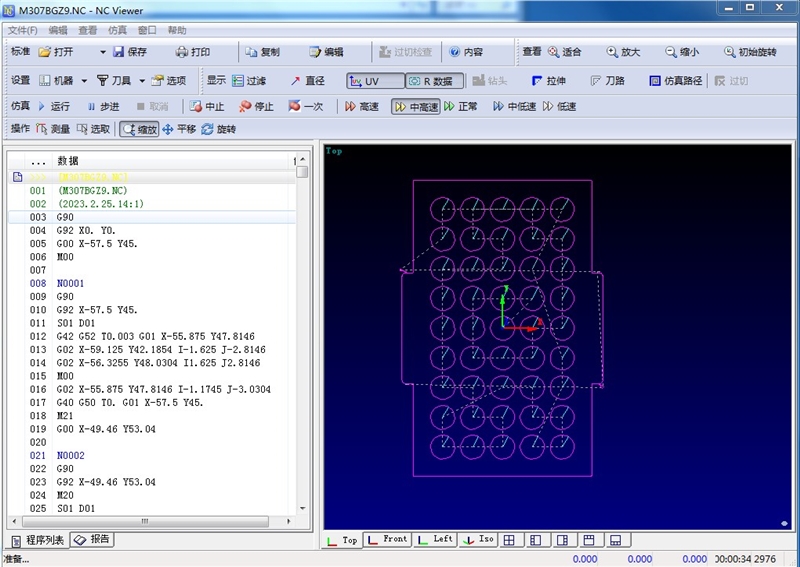Open the 机器 (Machine) dropdown arrow
The height and width of the screenshot is (567, 800).
tap(84, 81)
